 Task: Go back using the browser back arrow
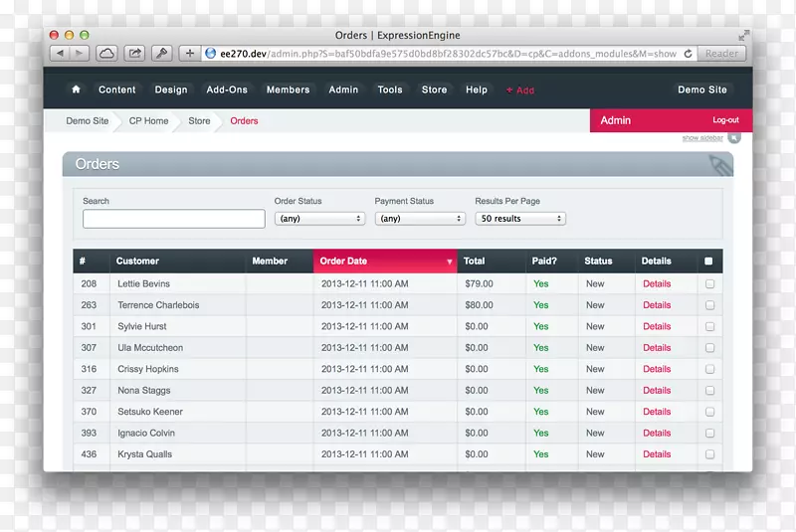tap(59, 54)
